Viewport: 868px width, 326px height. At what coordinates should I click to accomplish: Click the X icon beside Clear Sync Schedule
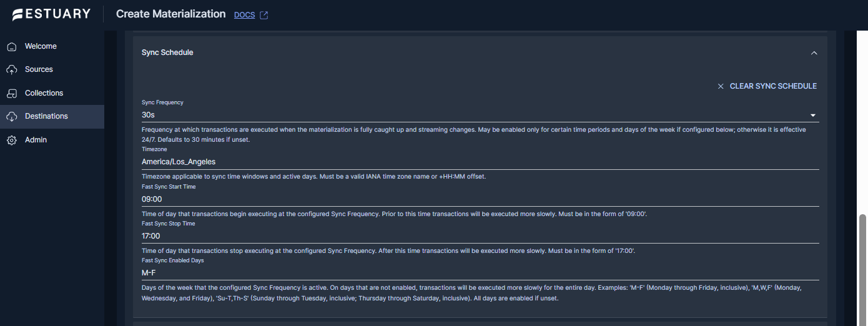pyautogui.click(x=721, y=86)
